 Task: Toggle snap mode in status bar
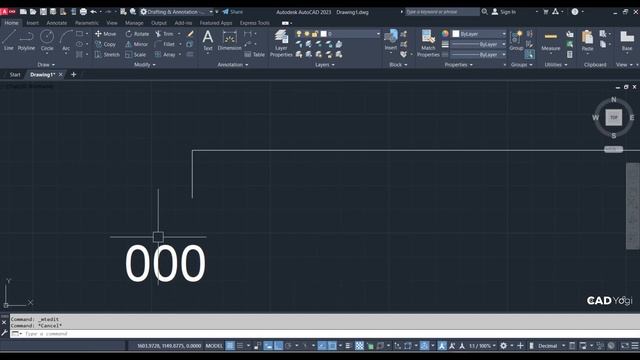pyautogui.click(x=240, y=346)
